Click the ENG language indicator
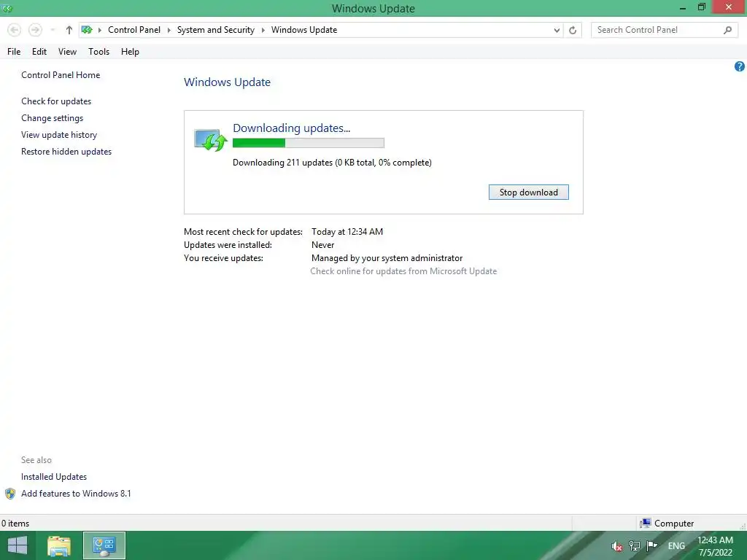747x560 pixels. tap(676, 545)
